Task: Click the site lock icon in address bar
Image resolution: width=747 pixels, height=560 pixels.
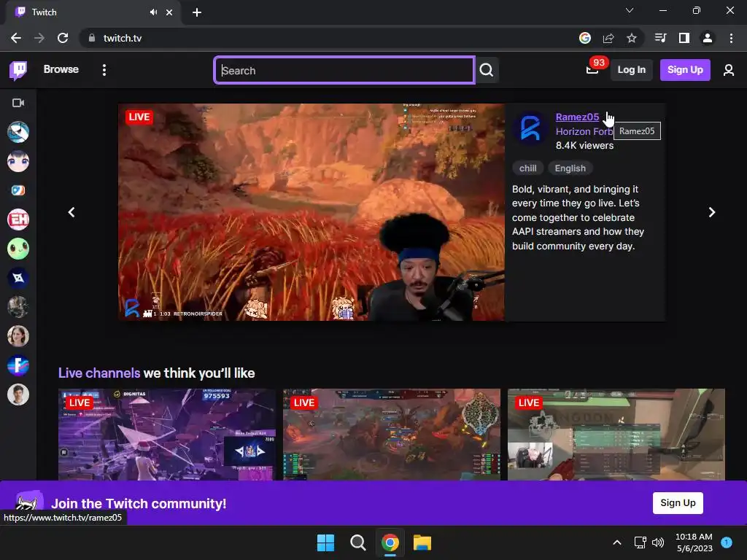Action: [x=92, y=38]
